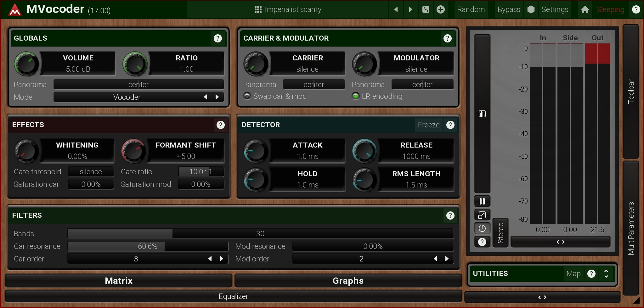Adjust the Car resonance slider
The image size is (644, 308).
click(148, 246)
